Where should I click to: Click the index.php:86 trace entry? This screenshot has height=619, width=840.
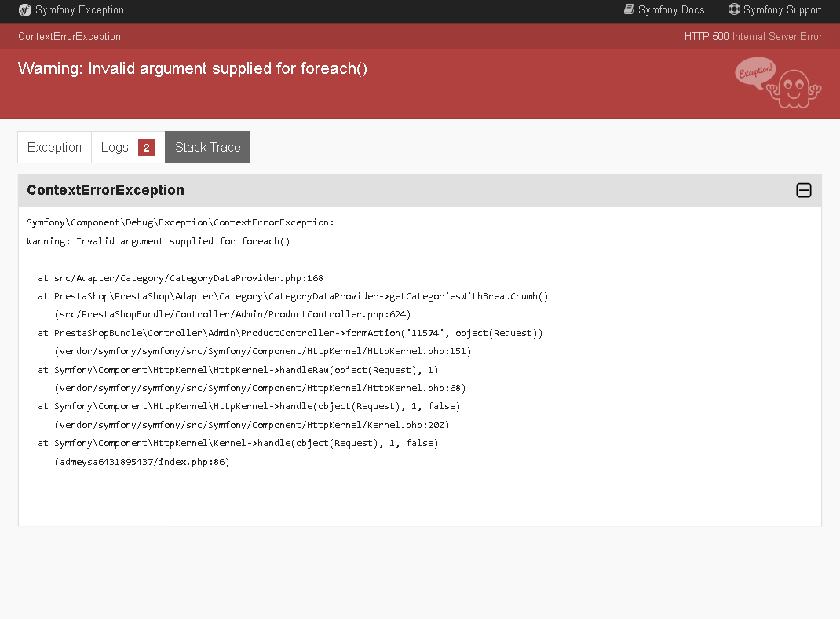[x=142, y=462]
